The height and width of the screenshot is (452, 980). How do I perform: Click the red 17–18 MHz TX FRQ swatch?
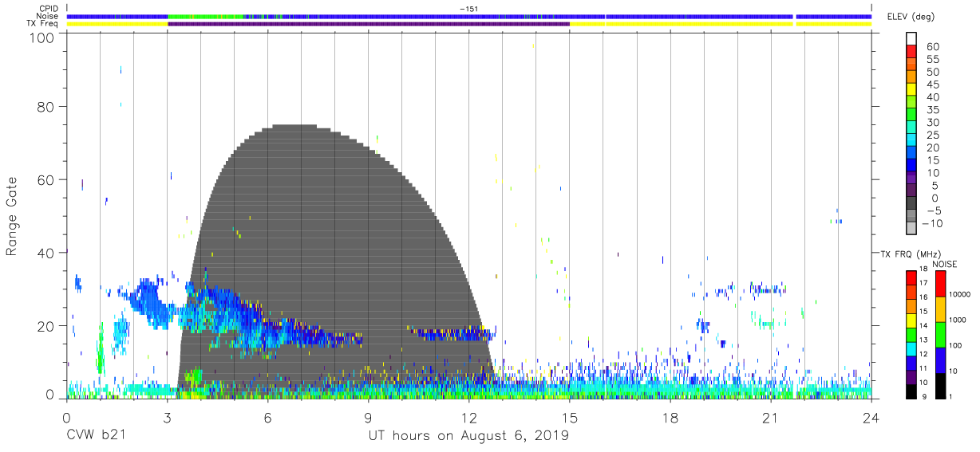tap(911, 277)
